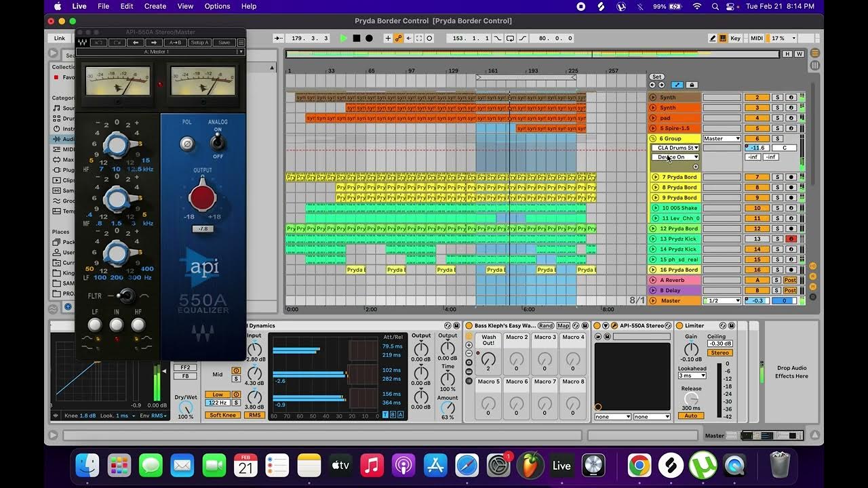Image resolution: width=868 pixels, height=488 pixels.
Task: Click the Map button on Bass Kleph's rack
Action: click(x=564, y=326)
